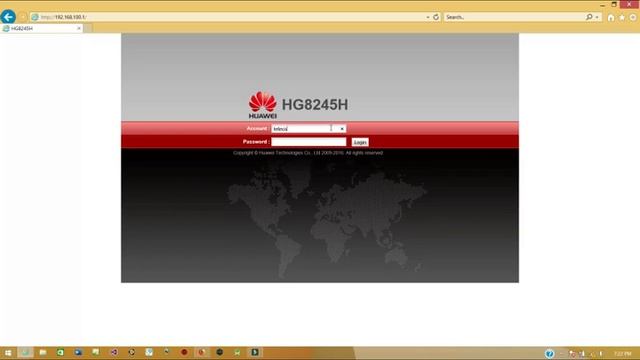The height and width of the screenshot is (360, 640).
Task: Clear the Account field with its X
Action: (x=342, y=129)
